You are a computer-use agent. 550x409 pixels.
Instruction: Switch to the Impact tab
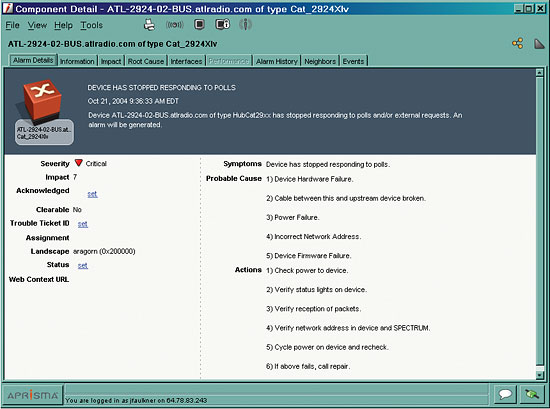(111, 61)
